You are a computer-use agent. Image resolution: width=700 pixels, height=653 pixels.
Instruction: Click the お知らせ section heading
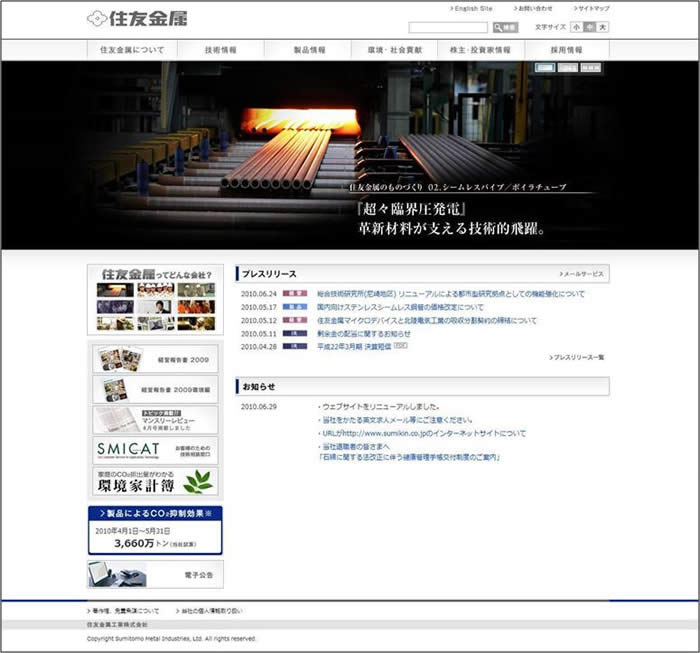pos(259,387)
